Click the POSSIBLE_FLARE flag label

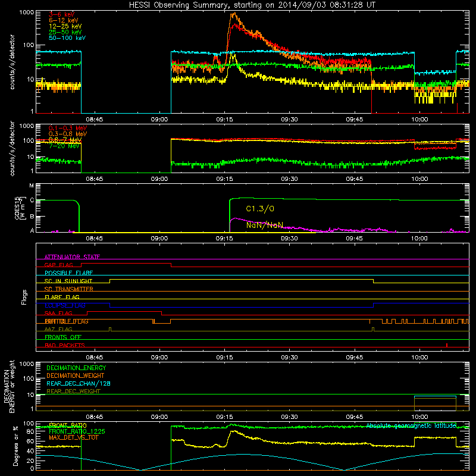[x=68, y=273]
